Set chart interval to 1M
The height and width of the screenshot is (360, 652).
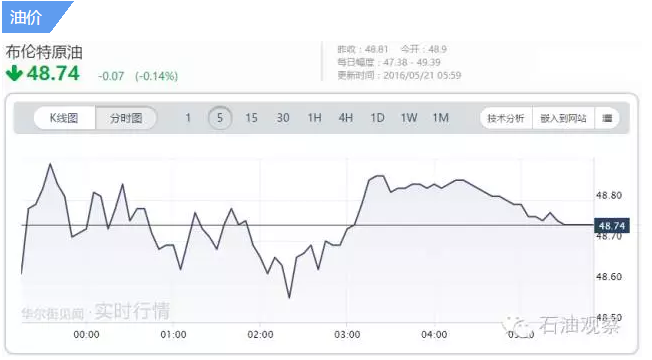(440, 118)
